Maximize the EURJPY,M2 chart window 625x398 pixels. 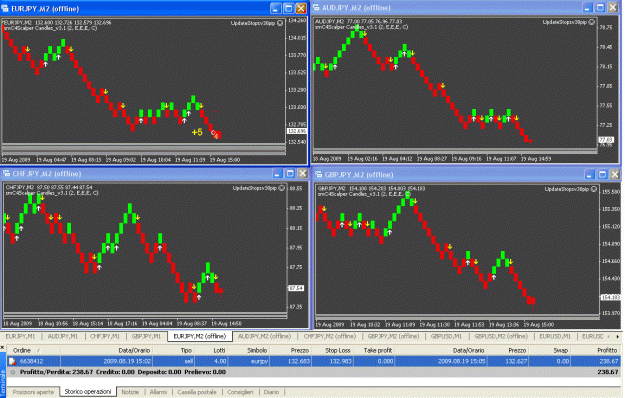pos(288,8)
